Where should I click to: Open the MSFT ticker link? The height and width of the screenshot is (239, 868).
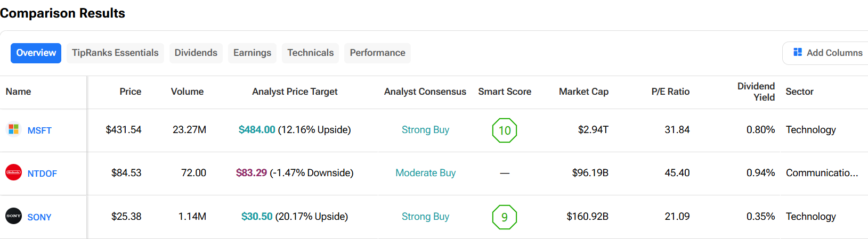[39, 130]
